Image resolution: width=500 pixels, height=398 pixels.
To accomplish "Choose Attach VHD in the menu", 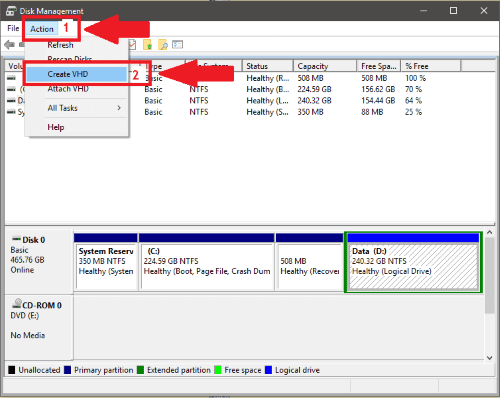I will pyautogui.click(x=68, y=89).
